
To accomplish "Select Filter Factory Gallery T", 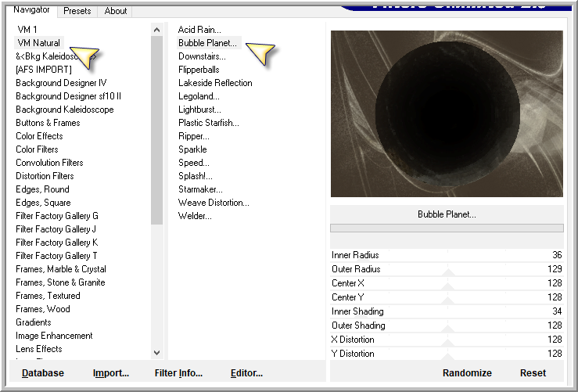I will tap(57, 256).
